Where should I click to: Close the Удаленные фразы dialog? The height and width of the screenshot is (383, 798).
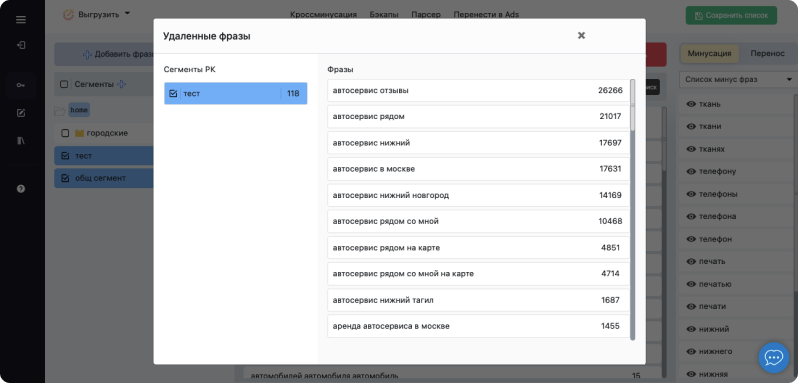(581, 36)
